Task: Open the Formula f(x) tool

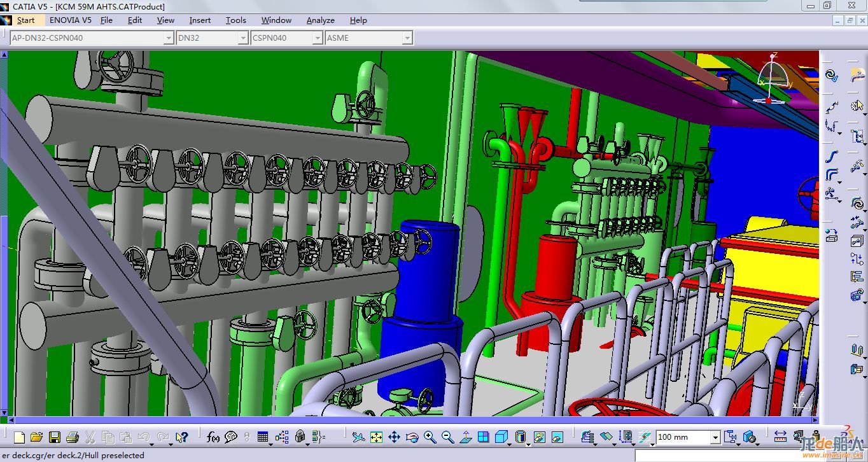Action: coord(213,437)
